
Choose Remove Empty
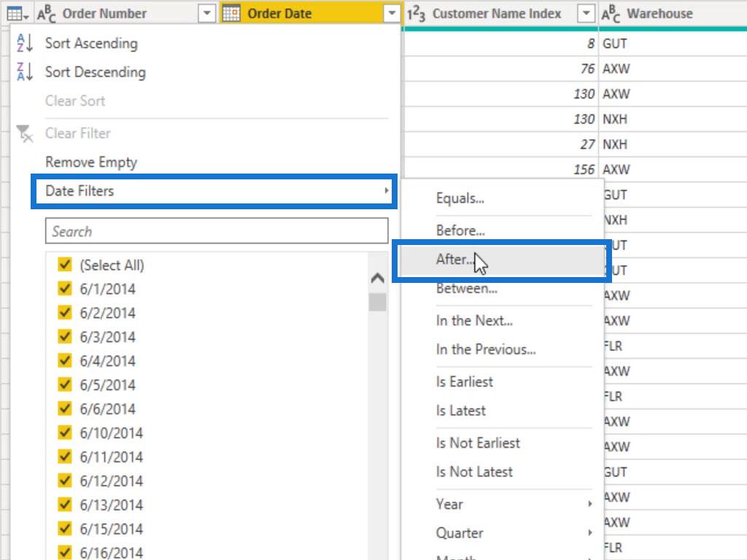[x=91, y=163]
